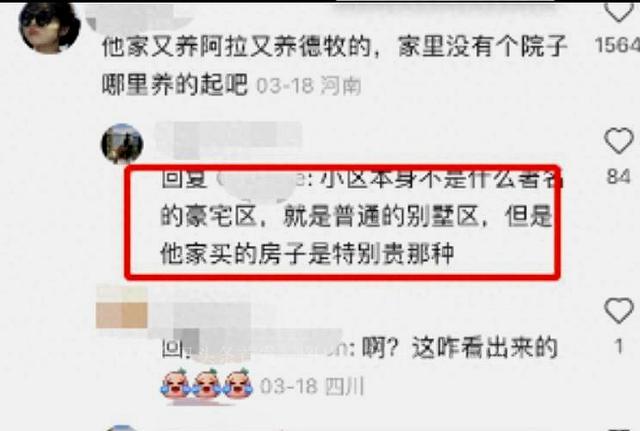Open the blurred username above the 回复 小区本身 reply
Screen dimensions: 640x431
point(229,140)
